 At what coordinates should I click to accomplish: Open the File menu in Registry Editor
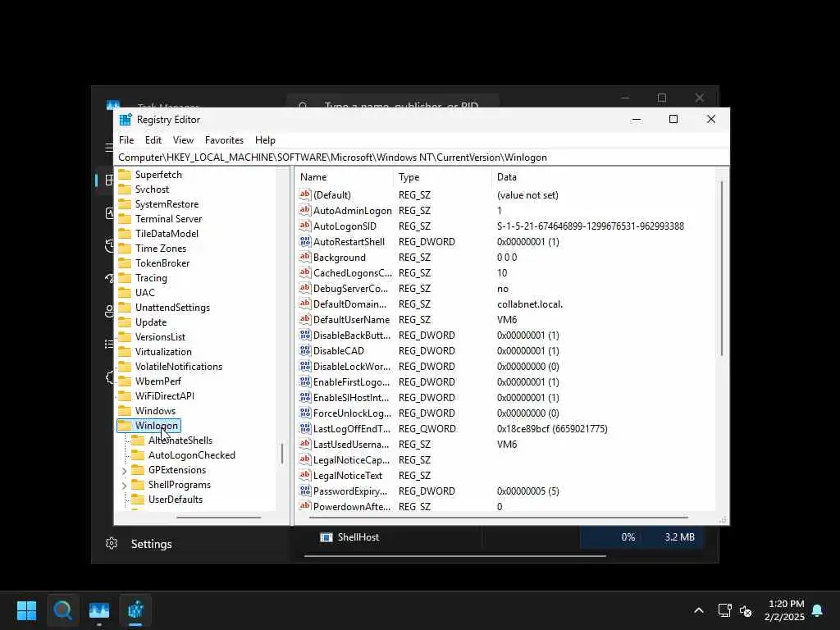[x=126, y=139]
